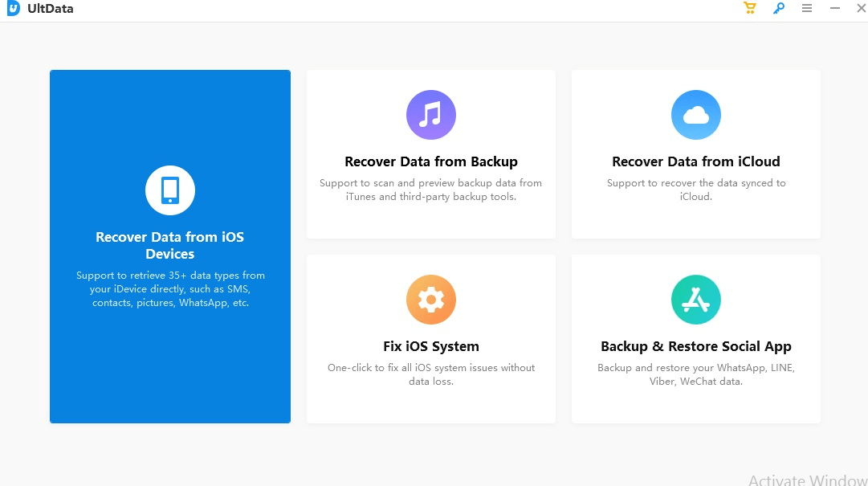Open the hamburger menu
Viewport: 868px width, 486px height.
click(x=806, y=8)
